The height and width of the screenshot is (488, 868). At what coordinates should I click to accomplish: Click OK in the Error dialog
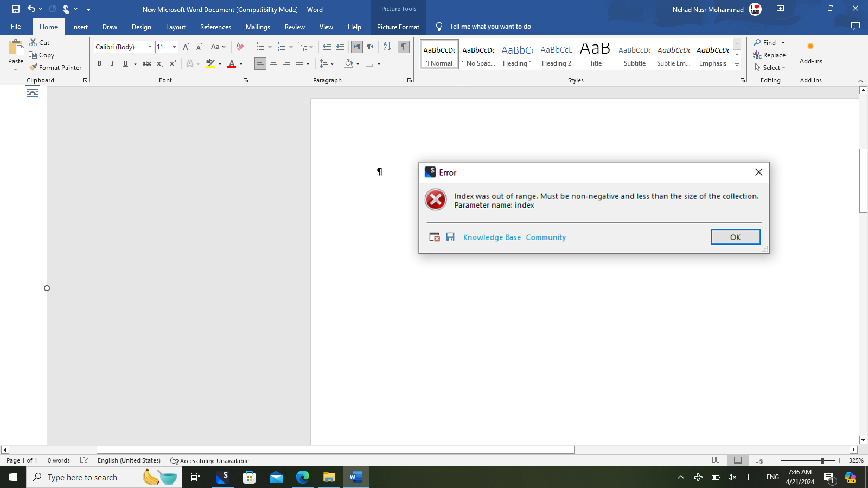(x=735, y=237)
